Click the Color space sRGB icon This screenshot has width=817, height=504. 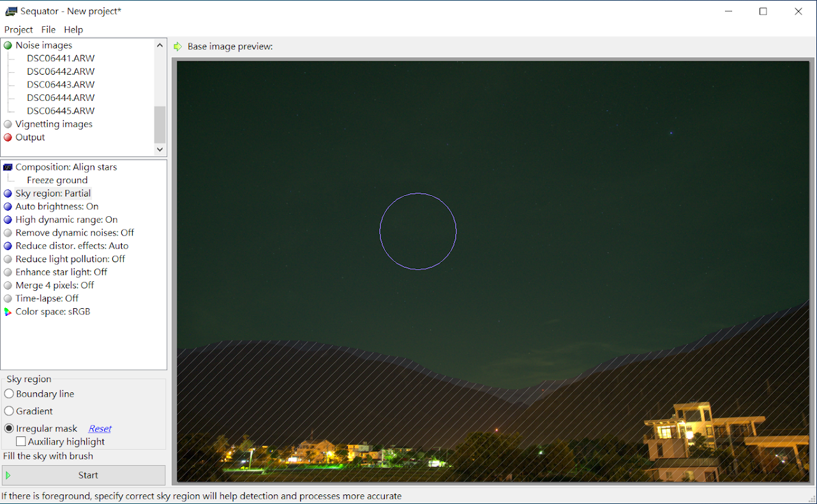click(x=8, y=312)
